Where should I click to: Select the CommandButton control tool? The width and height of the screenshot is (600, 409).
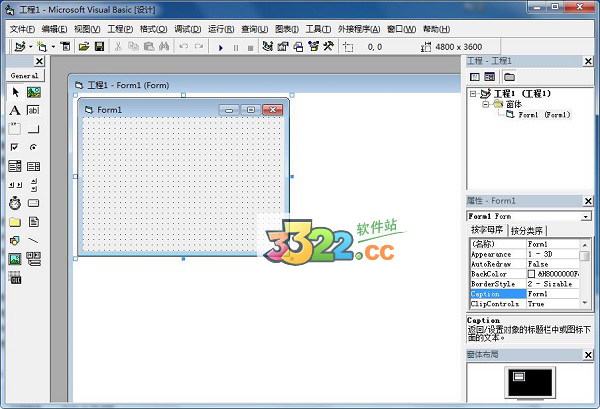(34, 129)
